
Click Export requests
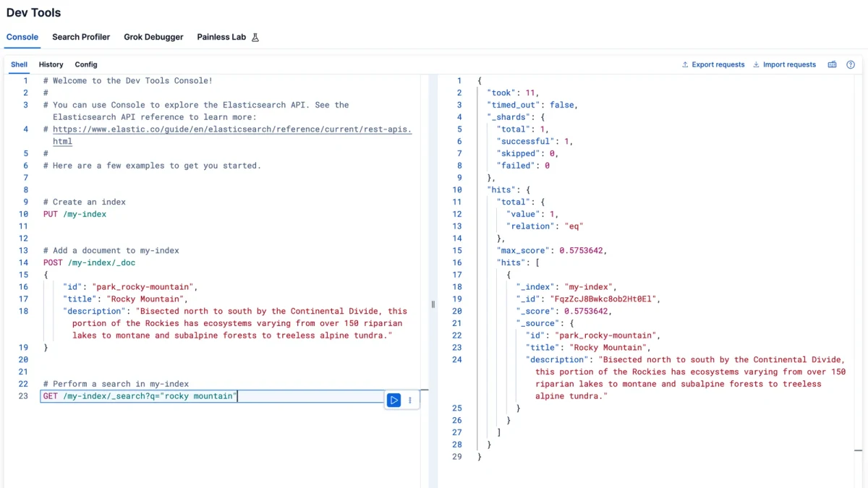point(713,64)
